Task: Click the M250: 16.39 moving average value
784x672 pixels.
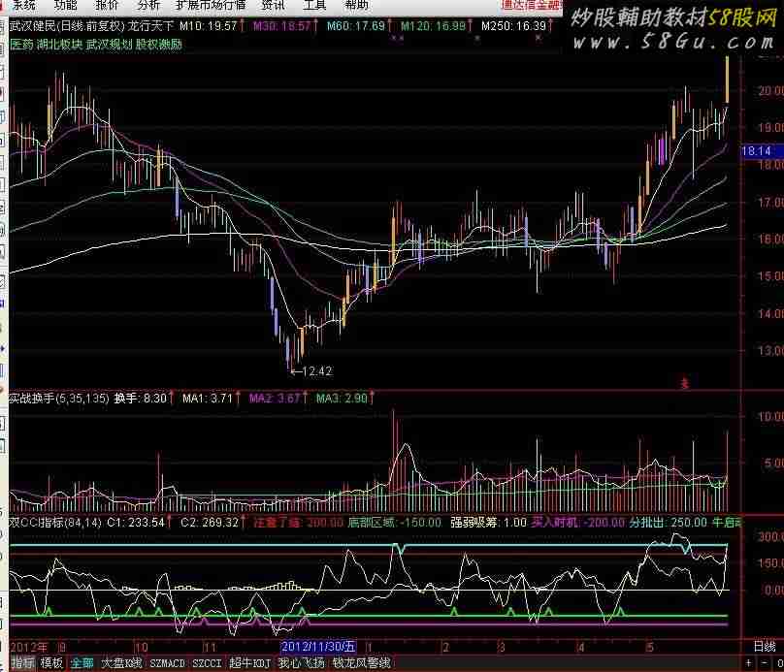Action: 513,26
